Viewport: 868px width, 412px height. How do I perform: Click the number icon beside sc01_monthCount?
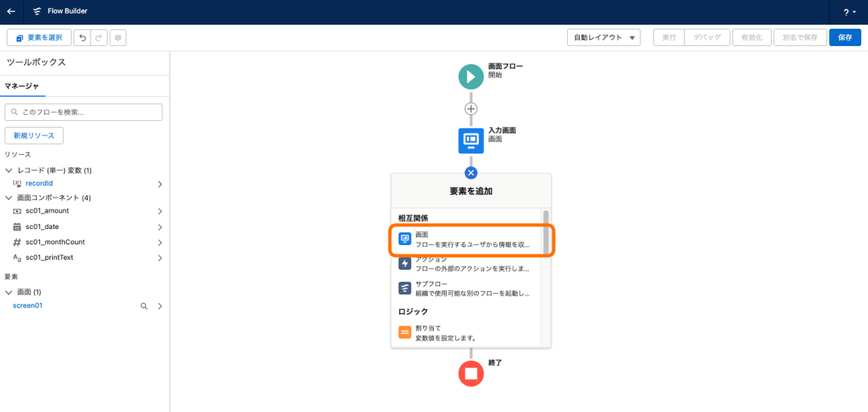[x=17, y=242]
